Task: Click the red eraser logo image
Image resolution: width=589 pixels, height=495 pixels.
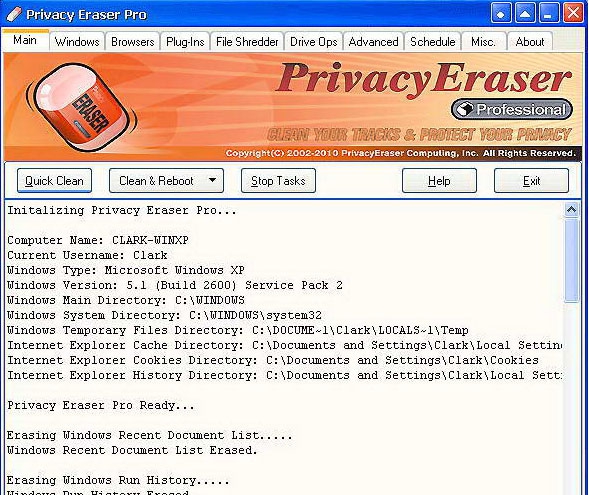Action: [82, 107]
